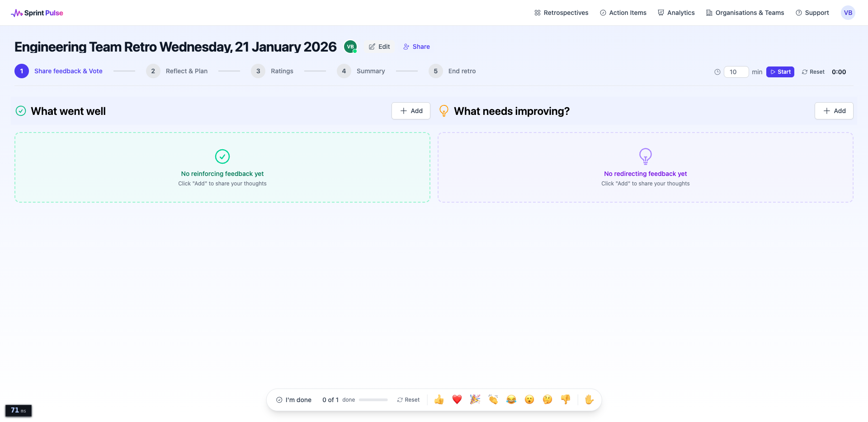Jump to step 2 Reflect & Plan
The image size is (868, 422).
(177, 71)
